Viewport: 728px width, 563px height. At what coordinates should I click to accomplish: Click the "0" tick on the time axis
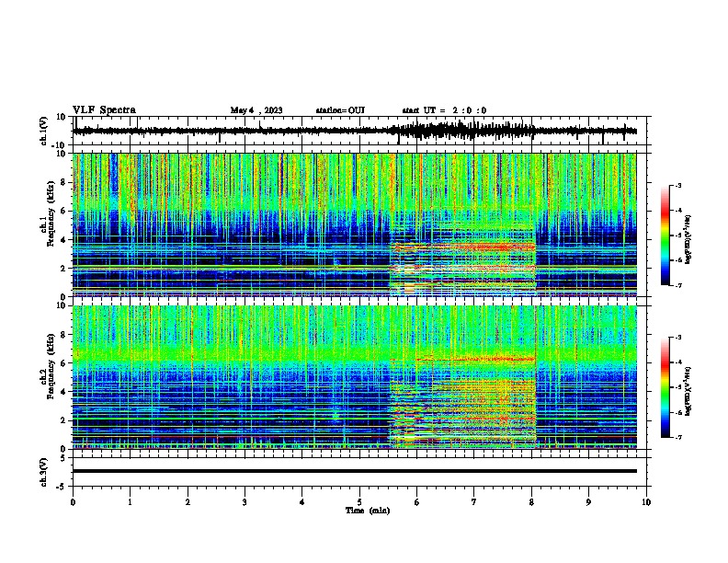(73, 502)
